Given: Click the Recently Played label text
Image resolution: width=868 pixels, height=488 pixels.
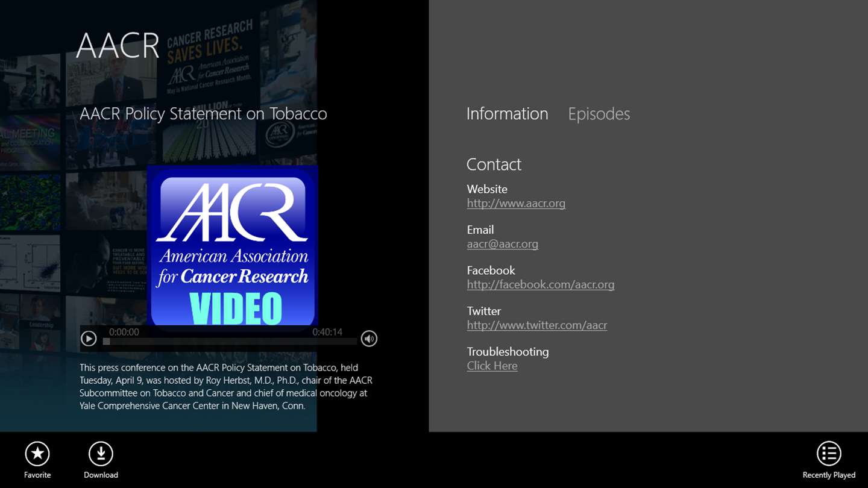Looking at the screenshot, I should pyautogui.click(x=829, y=475).
